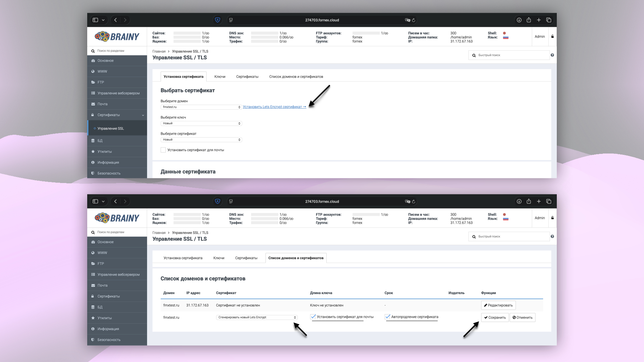Click the help question mark icon in the top panel
644x362 pixels.
(552, 55)
